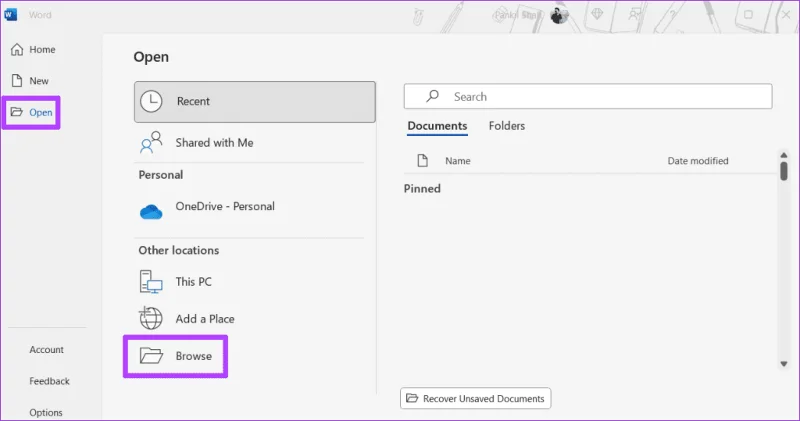This screenshot has width=800, height=421.
Task: Switch to the Folders tab
Action: (507, 126)
